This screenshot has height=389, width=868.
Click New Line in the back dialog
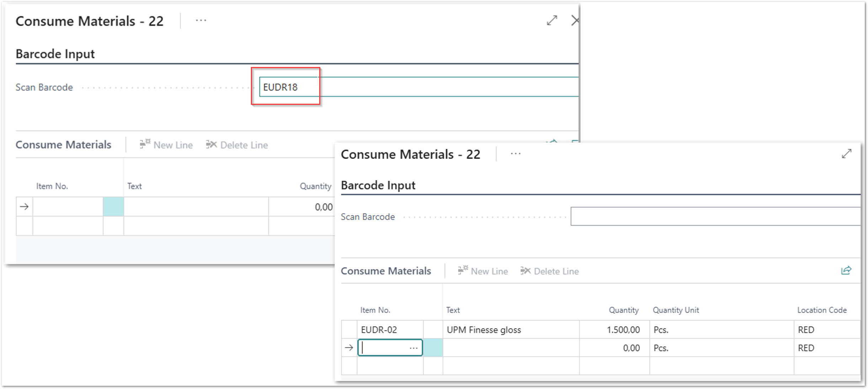point(166,145)
